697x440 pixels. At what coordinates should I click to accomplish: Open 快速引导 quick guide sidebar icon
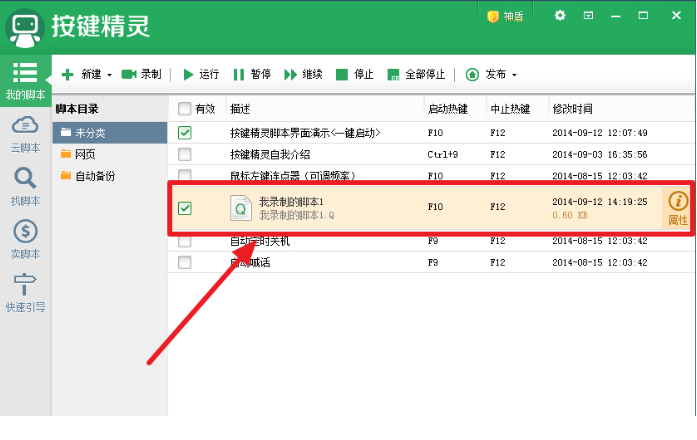(x=25, y=286)
